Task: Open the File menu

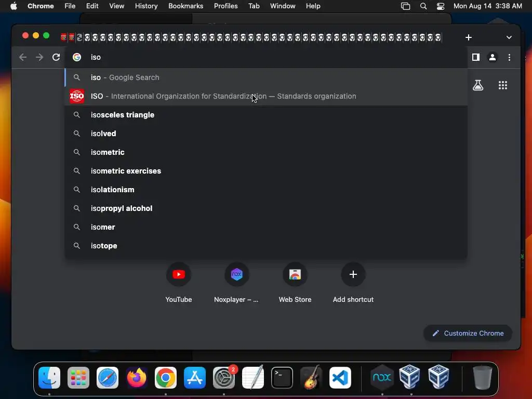Action: tap(70, 6)
